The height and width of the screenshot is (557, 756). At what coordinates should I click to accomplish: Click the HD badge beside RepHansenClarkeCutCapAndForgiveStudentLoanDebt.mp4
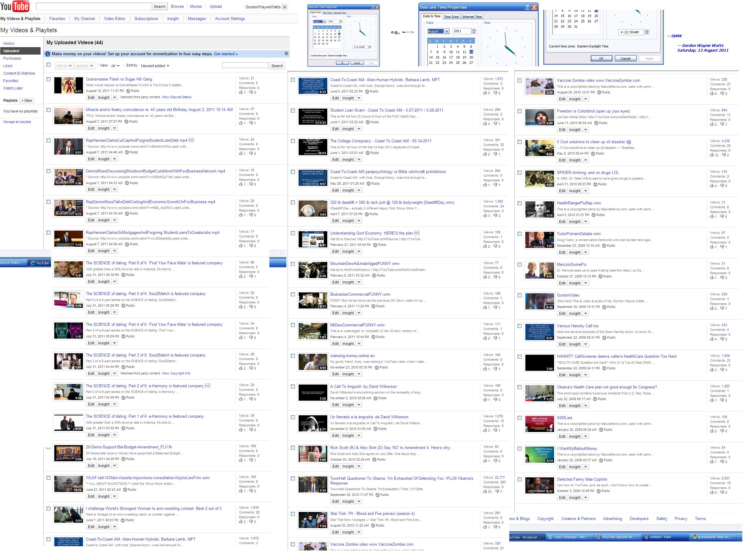191,140
